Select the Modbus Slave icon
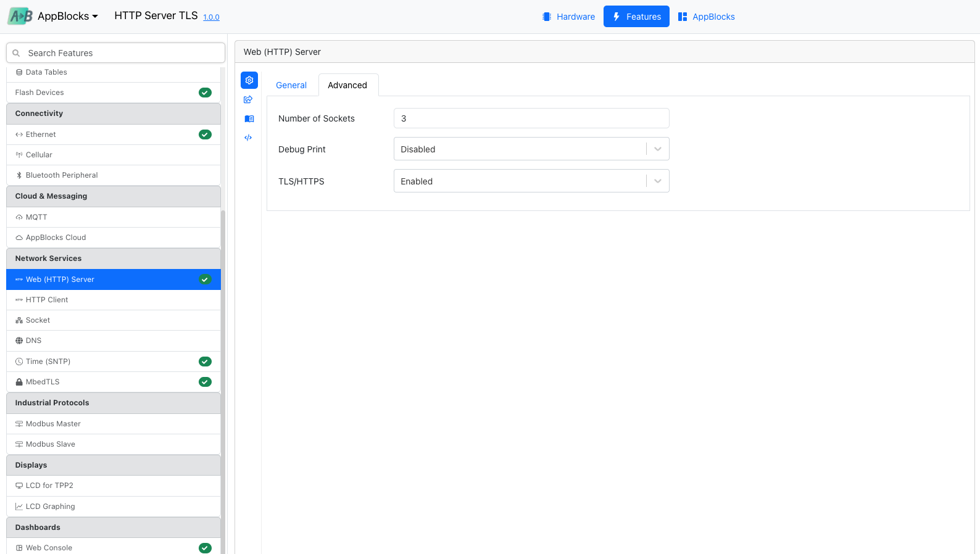Viewport: 980px width, 554px height. pos(19,444)
